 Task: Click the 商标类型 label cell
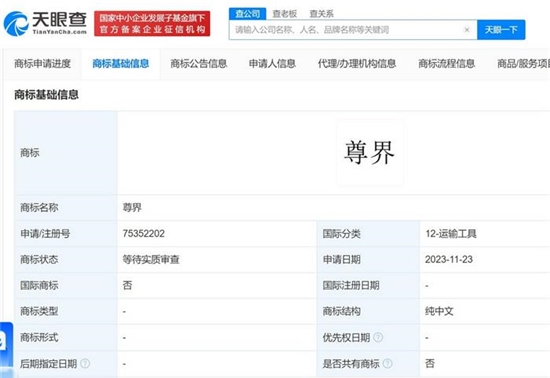[x=66, y=311]
